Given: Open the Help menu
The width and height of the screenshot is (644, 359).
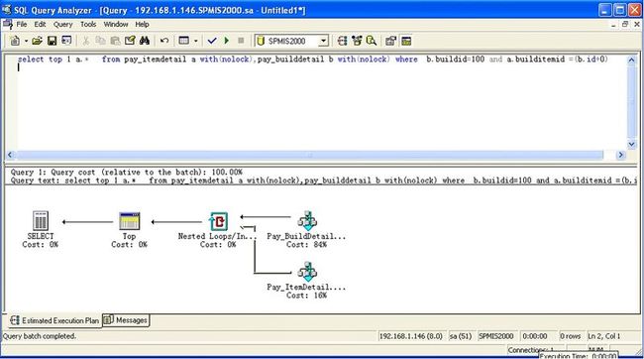Looking at the screenshot, I should pos(142,24).
